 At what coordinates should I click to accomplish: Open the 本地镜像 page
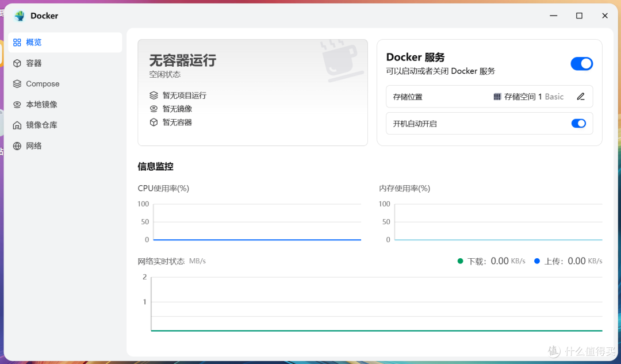click(65, 105)
